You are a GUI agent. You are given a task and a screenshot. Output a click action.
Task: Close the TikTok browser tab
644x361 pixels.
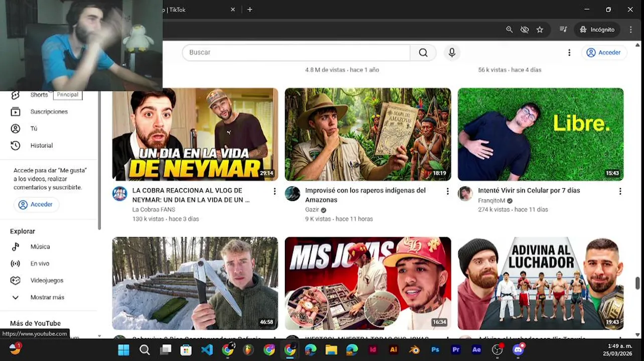(233, 10)
